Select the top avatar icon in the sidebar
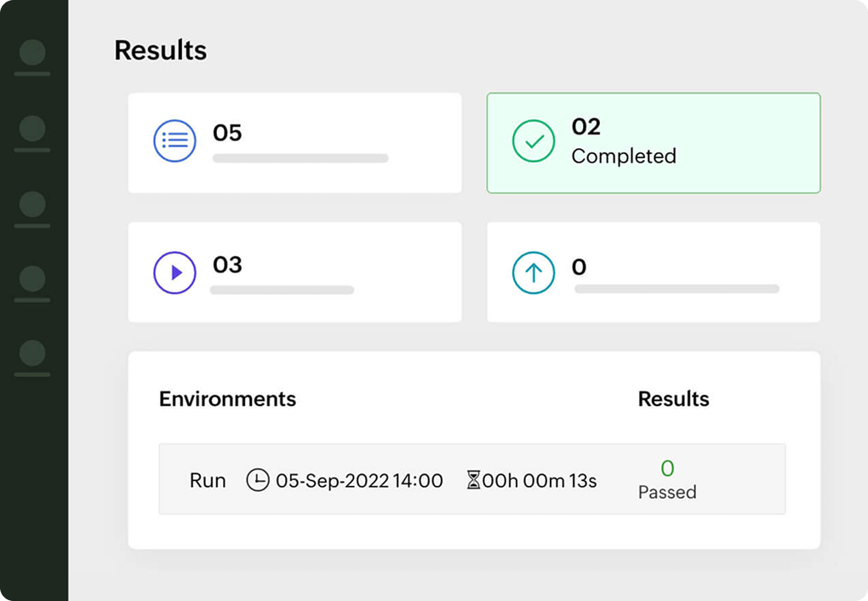 coord(31,54)
